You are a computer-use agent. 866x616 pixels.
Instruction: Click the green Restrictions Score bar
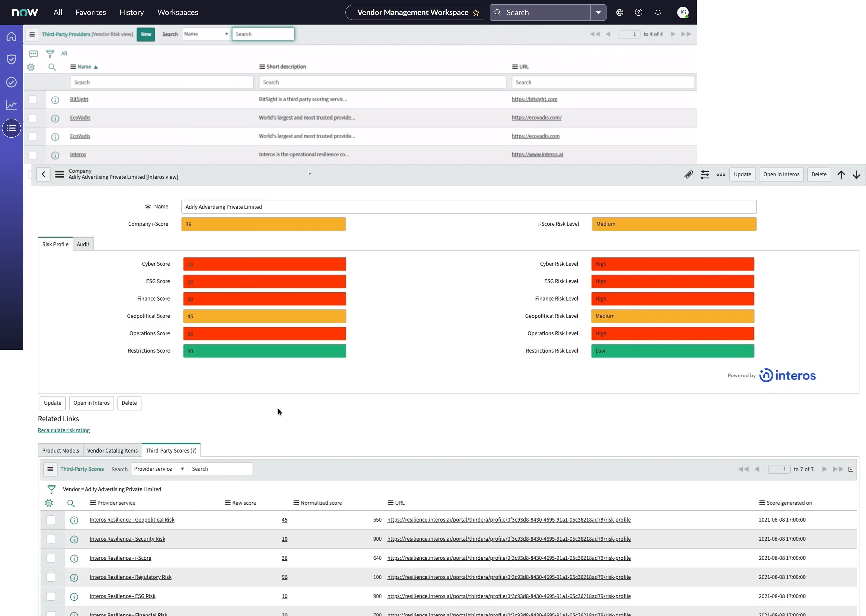264,351
